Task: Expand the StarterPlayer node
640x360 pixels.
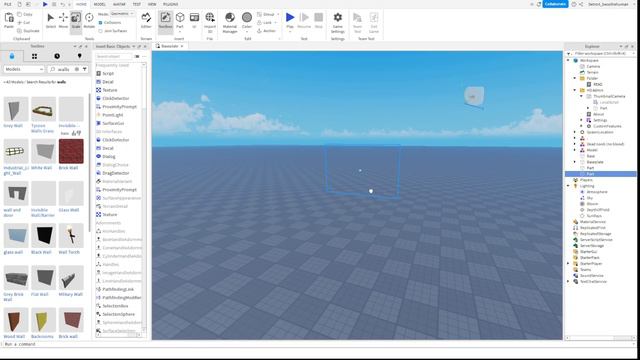Action: [x=568, y=264]
